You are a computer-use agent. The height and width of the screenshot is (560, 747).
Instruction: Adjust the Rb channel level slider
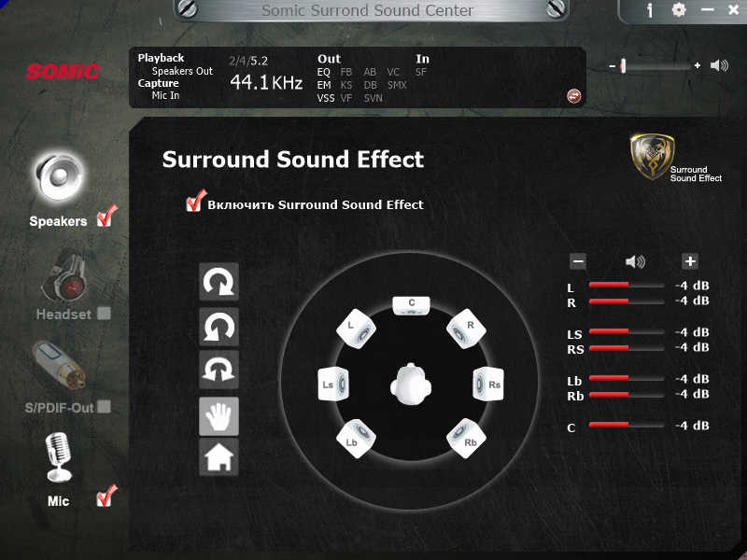627,395
